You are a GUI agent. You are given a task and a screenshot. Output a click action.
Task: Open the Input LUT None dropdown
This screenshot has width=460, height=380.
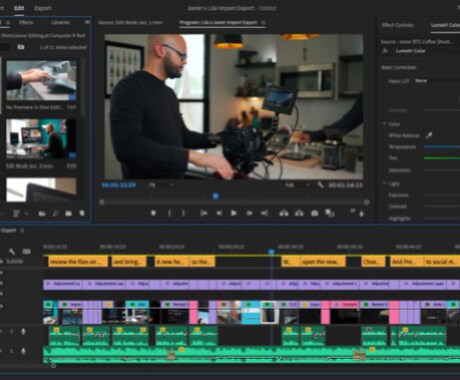click(437, 81)
